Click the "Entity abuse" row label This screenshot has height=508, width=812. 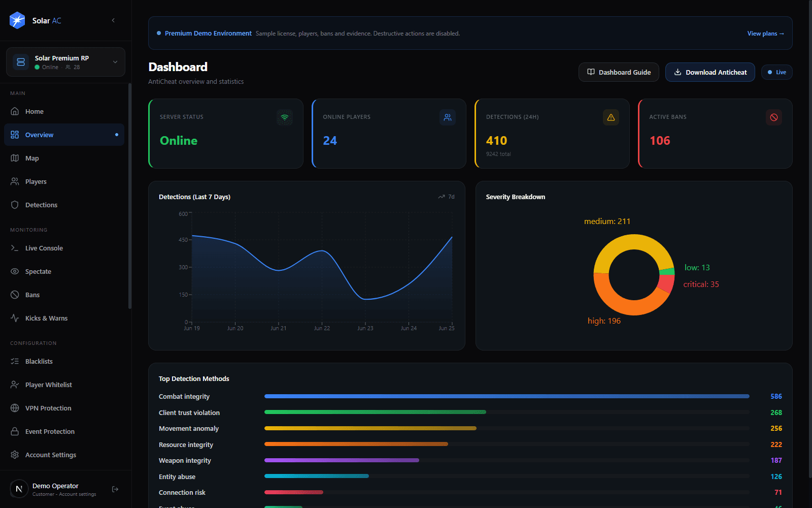(177, 477)
